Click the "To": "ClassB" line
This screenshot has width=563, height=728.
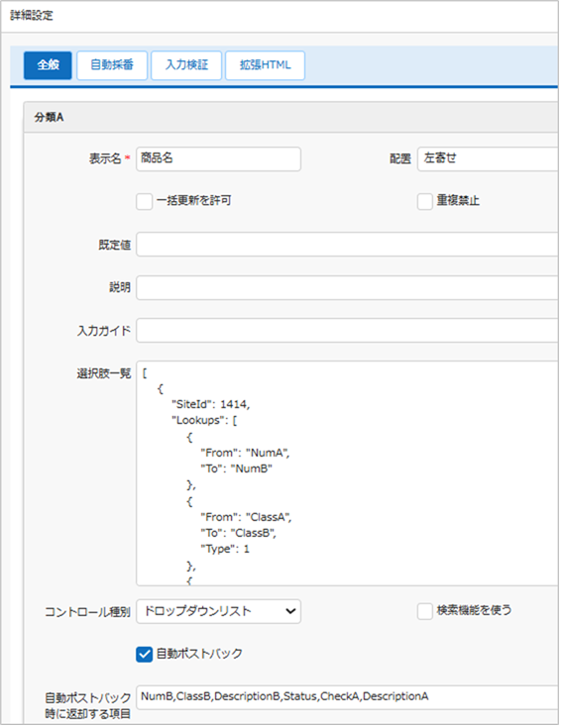(x=238, y=533)
